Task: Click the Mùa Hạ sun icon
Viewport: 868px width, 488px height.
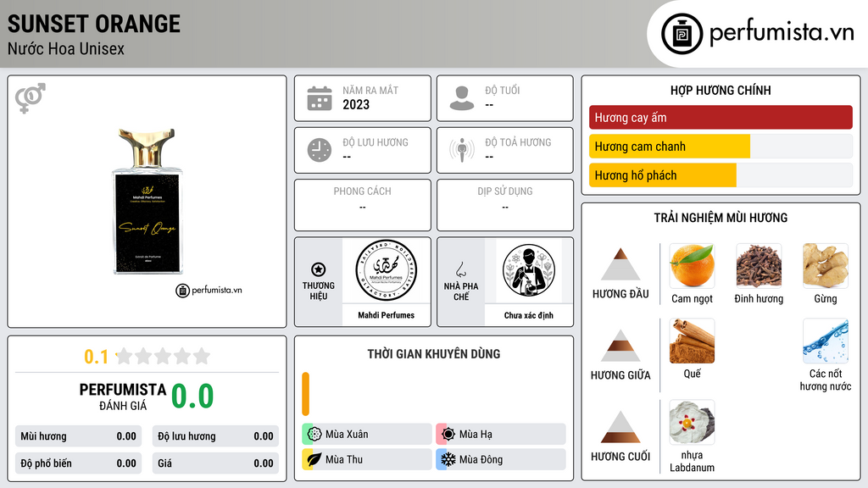Action: point(448,435)
